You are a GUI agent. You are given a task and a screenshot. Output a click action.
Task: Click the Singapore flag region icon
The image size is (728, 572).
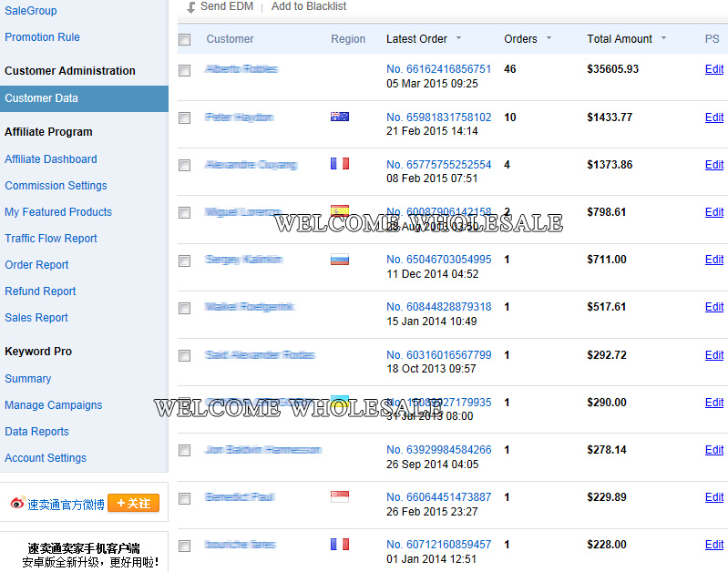click(x=339, y=496)
